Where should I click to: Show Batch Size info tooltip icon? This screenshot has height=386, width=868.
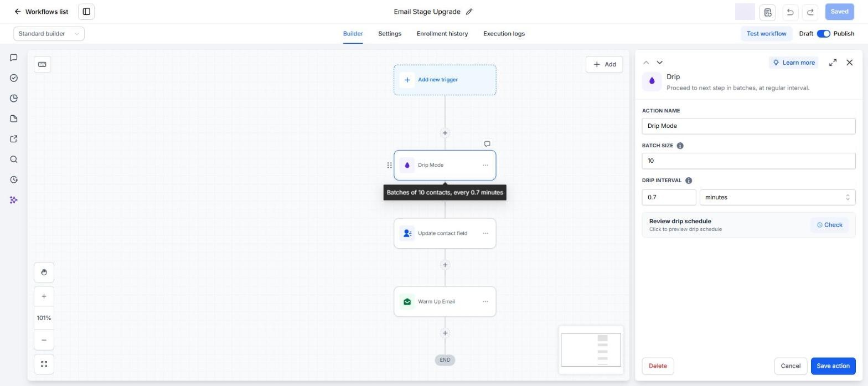click(x=680, y=146)
